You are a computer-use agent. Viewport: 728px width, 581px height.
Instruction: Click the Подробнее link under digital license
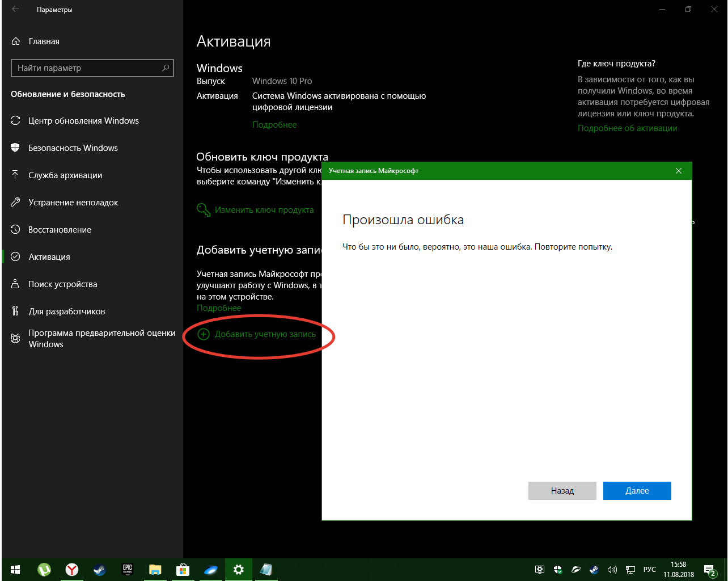[x=274, y=125]
